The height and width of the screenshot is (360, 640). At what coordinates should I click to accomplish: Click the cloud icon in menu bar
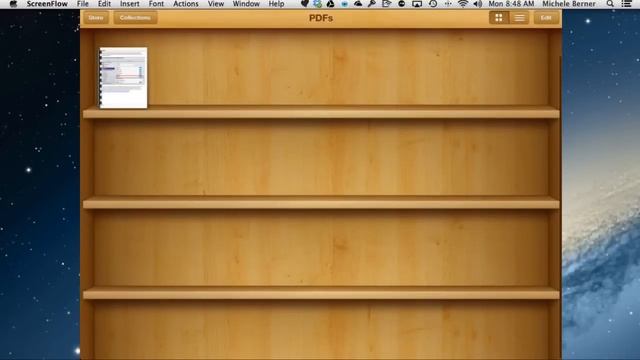coord(358,4)
